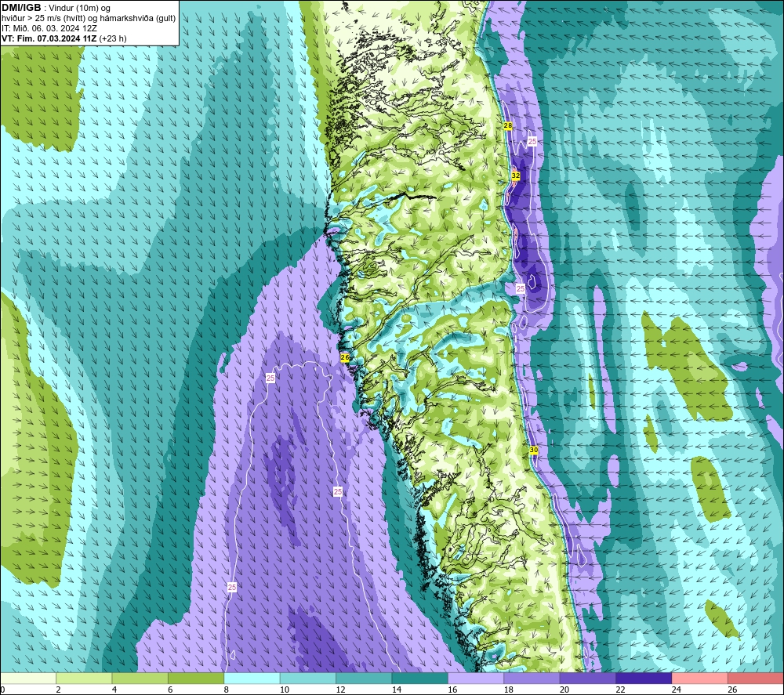The width and height of the screenshot is (784, 695).
Task: Pick the teal 12–14 m/s swatch
Action: [x=364, y=678]
